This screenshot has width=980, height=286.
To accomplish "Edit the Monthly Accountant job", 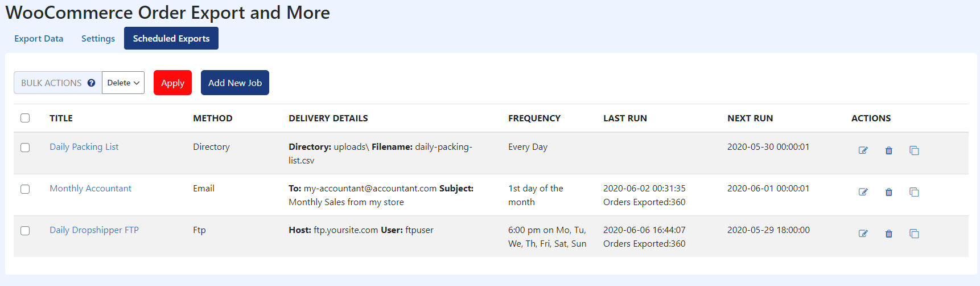I will coord(863,192).
